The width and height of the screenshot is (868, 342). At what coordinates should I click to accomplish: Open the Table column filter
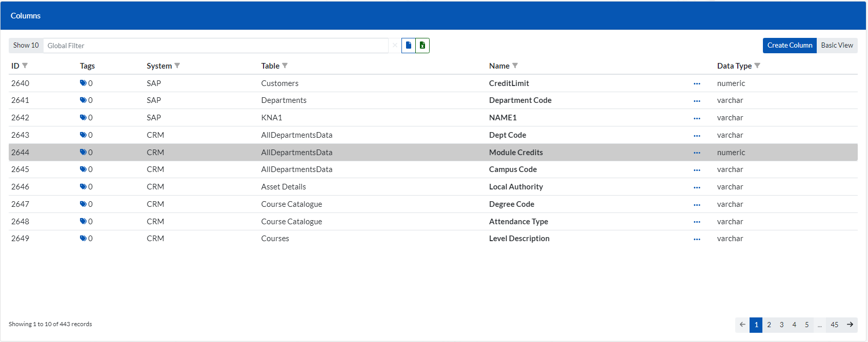point(285,66)
